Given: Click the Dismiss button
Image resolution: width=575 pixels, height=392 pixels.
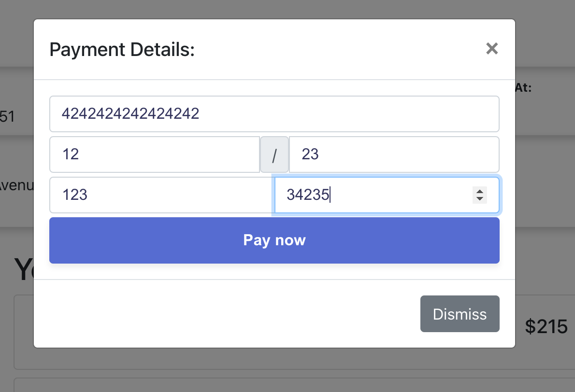Looking at the screenshot, I should [460, 314].
